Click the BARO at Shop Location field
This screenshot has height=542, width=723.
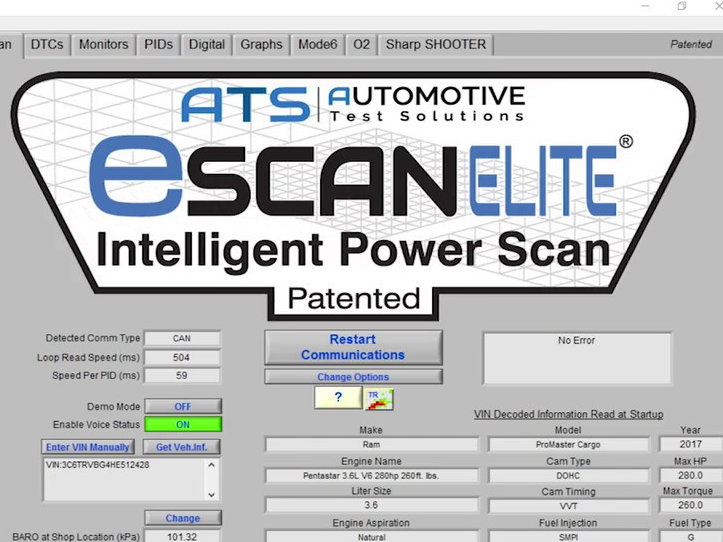click(x=182, y=536)
